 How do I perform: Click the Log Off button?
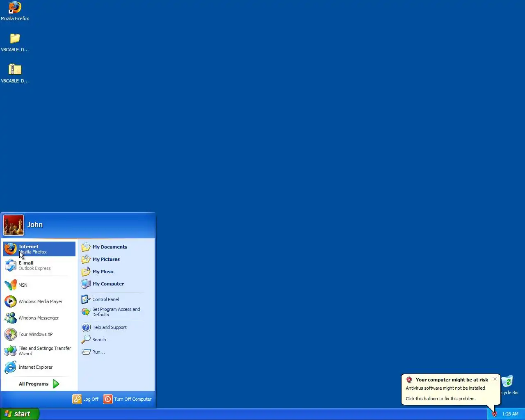pos(86,399)
